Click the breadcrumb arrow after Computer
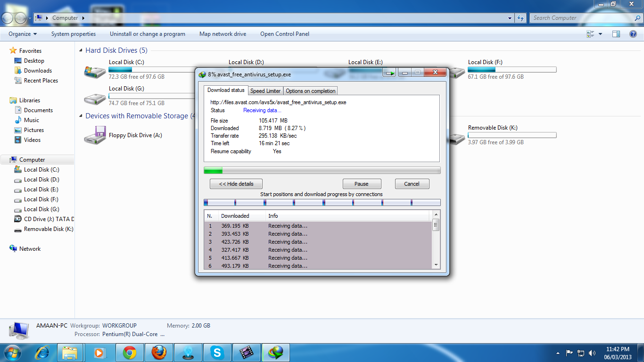This screenshot has height=362, width=644. (83, 18)
